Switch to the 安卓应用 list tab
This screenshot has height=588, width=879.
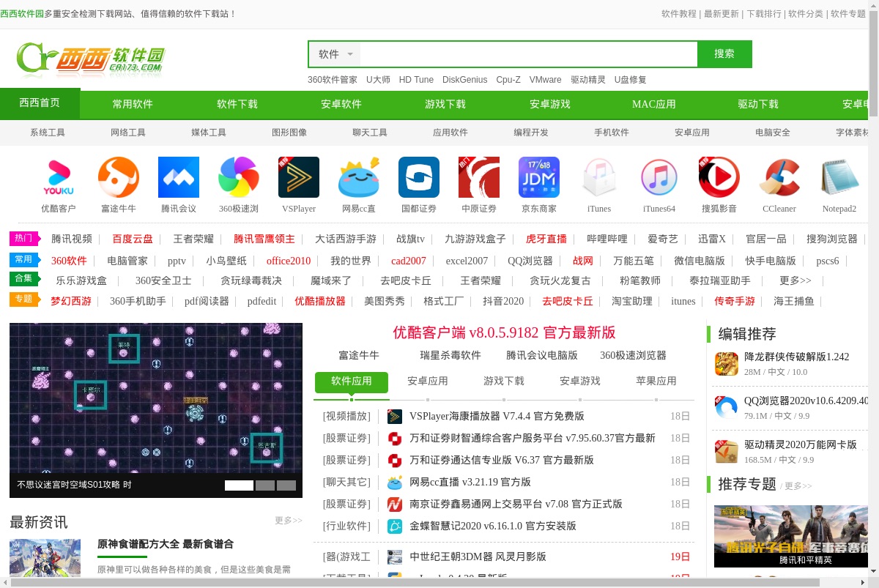(x=428, y=381)
